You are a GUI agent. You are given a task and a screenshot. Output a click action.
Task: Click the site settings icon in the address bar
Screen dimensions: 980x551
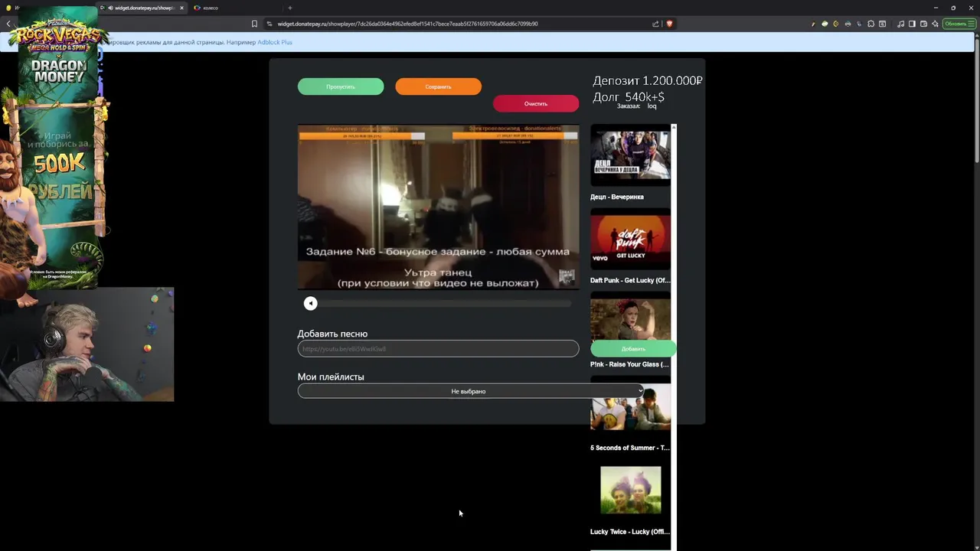[x=269, y=24]
